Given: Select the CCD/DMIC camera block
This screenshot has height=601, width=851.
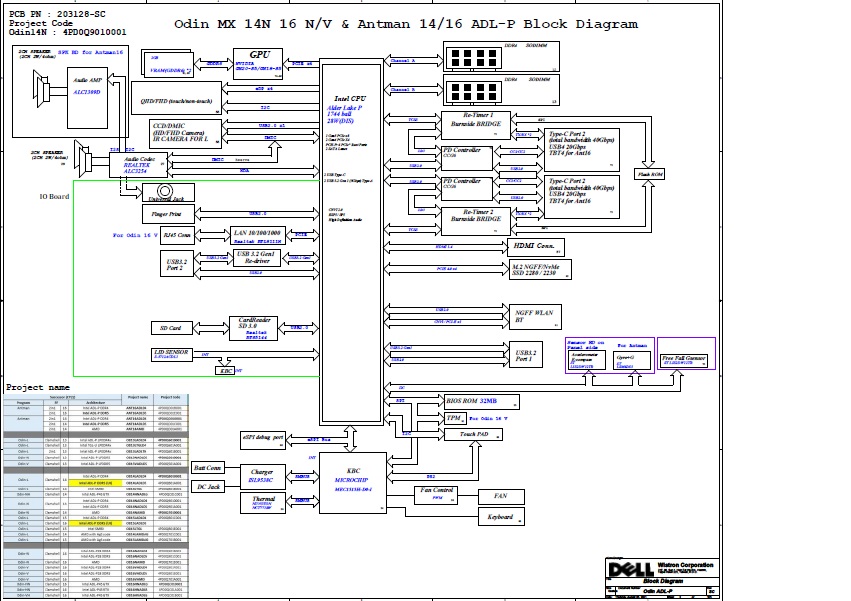Looking at the screenshot, I should click(x=185, y=133).
